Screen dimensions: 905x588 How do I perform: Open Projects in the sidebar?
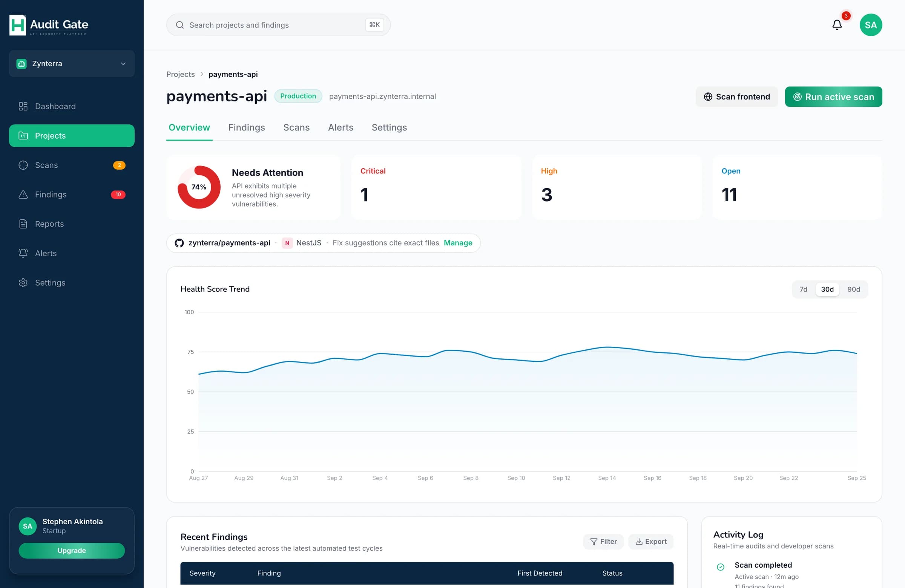click(x=72, y=136)
